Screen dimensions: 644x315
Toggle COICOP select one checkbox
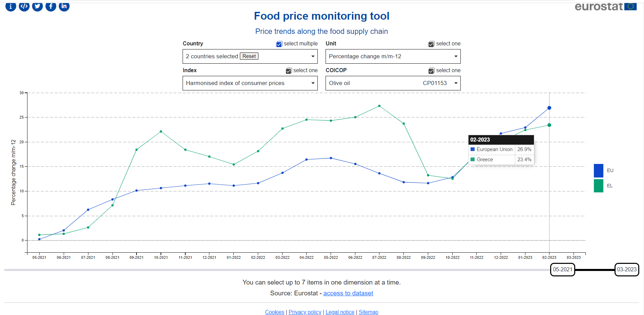pos(431,71)
